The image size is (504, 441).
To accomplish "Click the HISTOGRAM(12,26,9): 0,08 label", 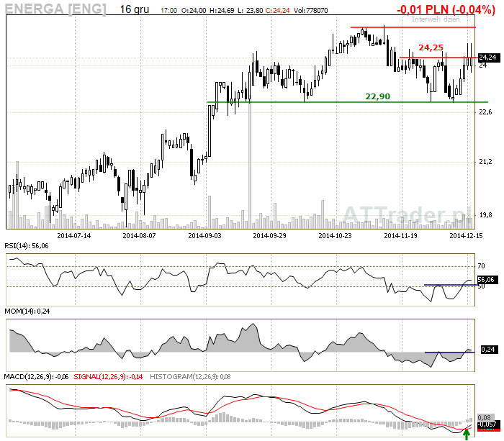I will tap(190, 377).
